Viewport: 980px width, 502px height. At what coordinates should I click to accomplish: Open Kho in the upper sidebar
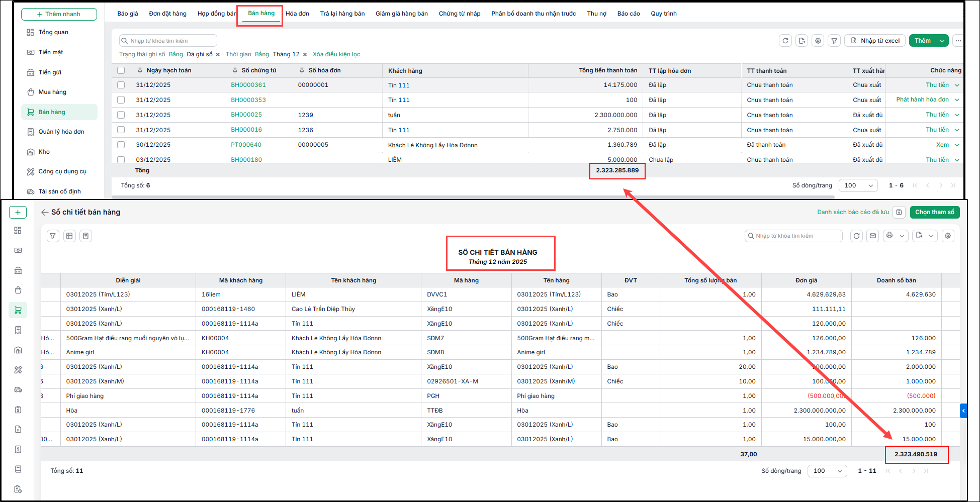[x=44, y=152]
